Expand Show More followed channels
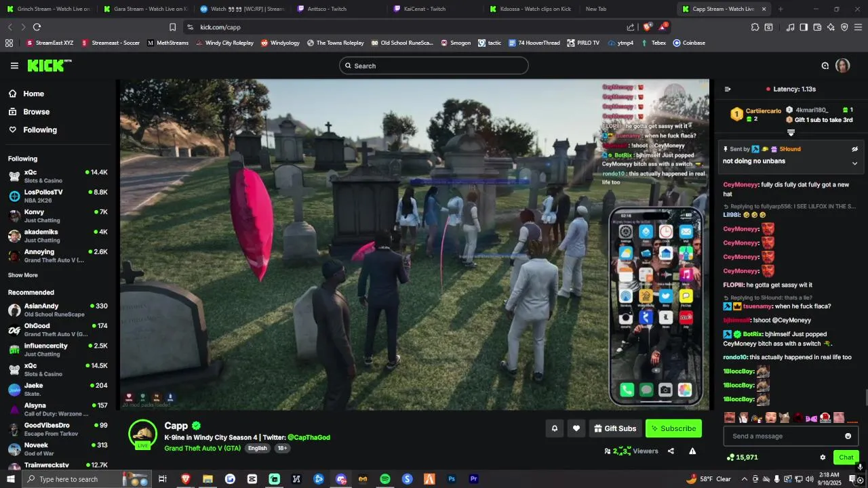868x488 pixels. pos(22,275)
